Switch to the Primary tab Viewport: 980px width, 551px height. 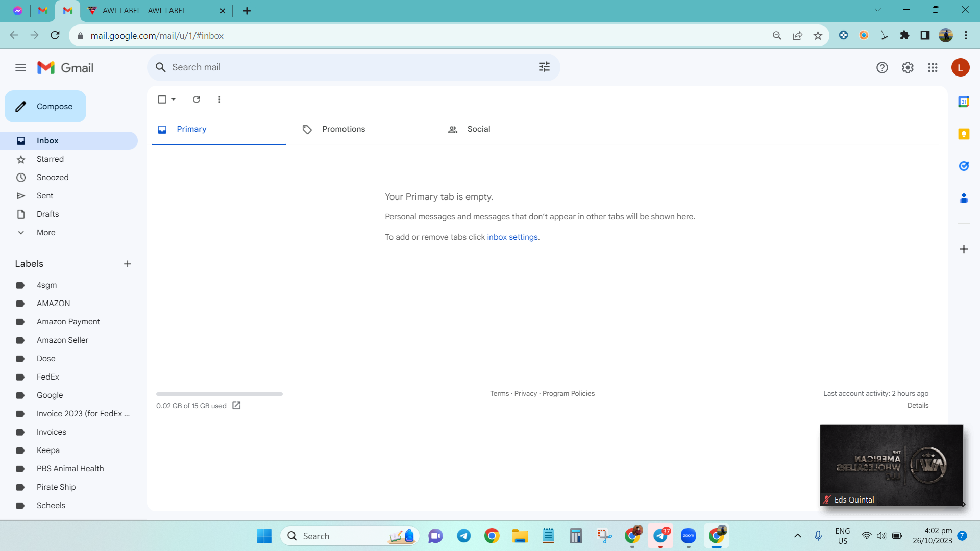219,129
